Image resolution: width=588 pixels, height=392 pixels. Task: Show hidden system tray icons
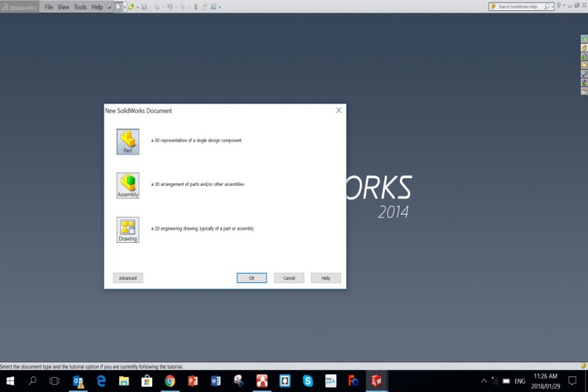pos(485,381)
